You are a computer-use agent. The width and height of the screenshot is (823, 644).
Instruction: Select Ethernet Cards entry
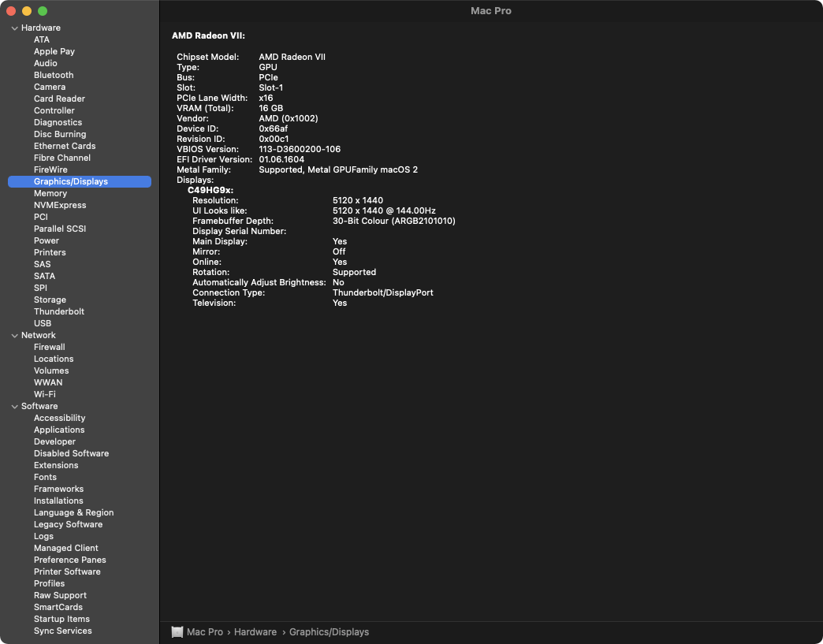(65, 146)
